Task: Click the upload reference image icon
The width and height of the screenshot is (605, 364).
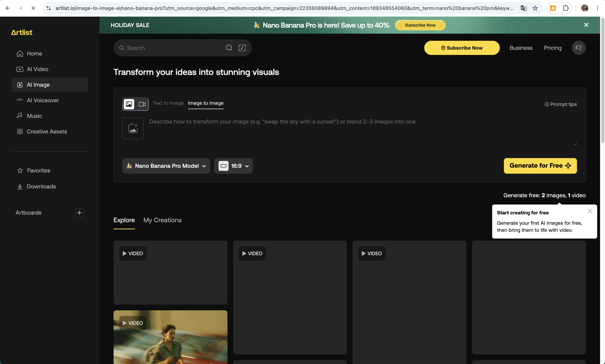Action: 133,128
